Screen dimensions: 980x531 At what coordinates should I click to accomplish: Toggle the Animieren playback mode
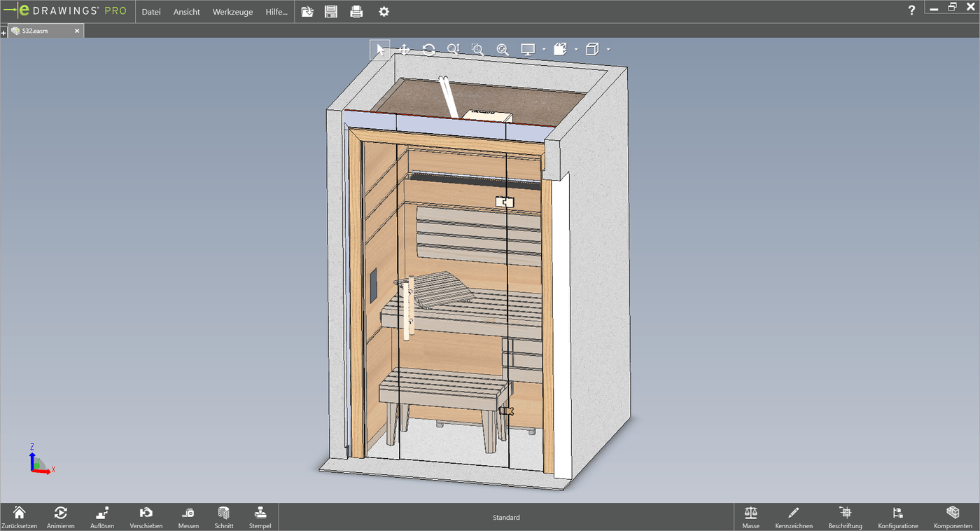[61, 517]
